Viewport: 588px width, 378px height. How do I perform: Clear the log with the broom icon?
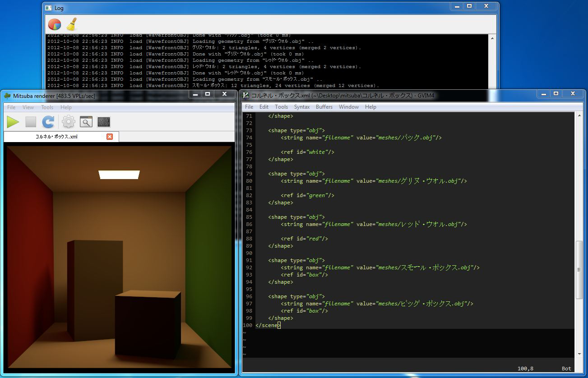pos(71,24)
